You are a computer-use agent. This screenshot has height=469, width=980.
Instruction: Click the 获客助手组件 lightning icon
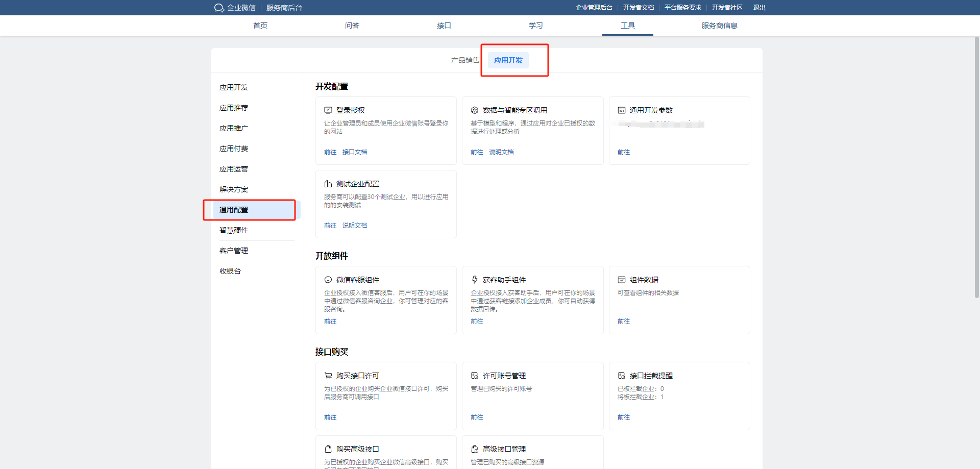point(475,280)
